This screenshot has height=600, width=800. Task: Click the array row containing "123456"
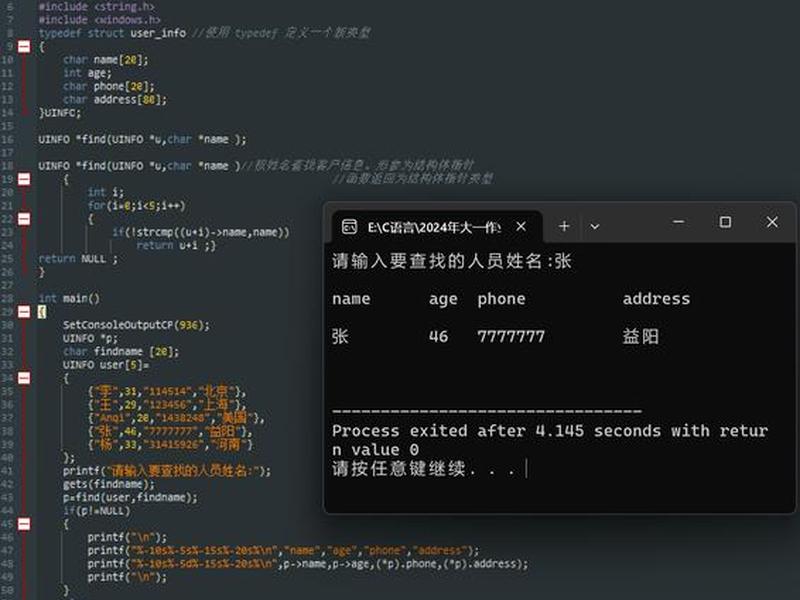167,405
